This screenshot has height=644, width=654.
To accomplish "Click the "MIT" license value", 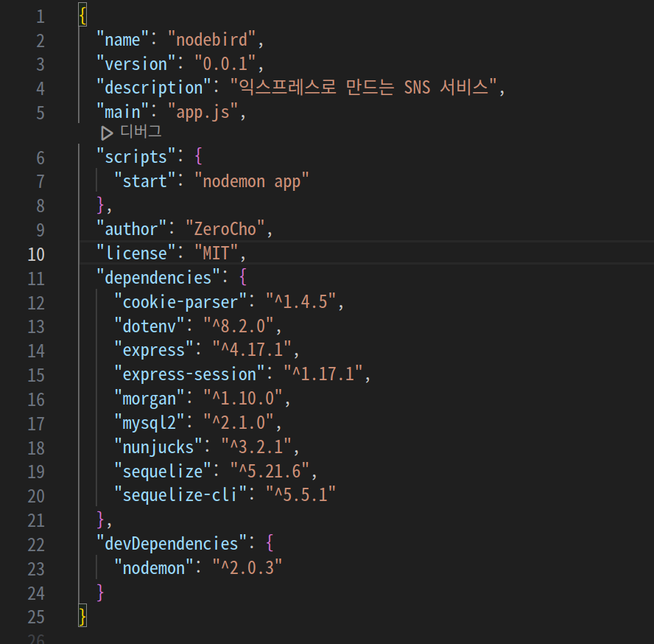I will (216, 253).
